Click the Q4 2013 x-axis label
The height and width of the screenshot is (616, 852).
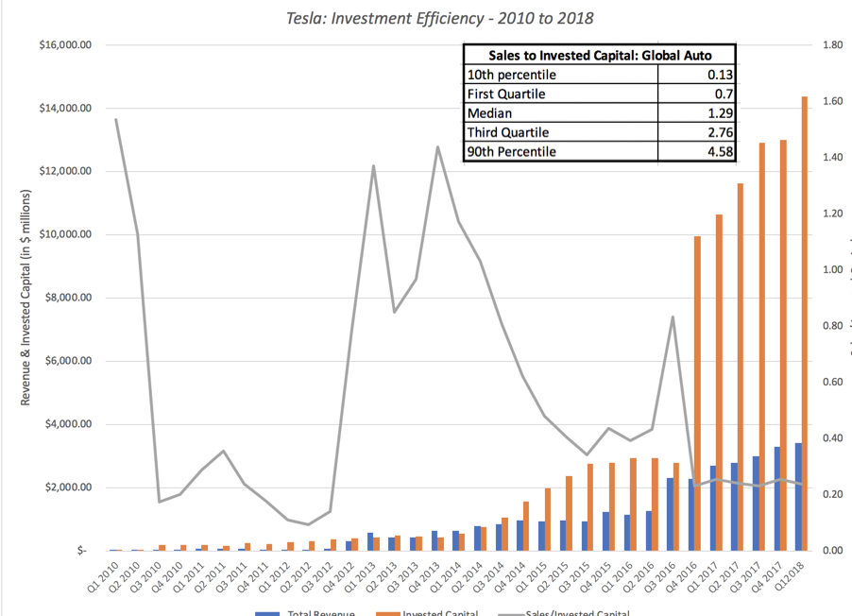(x=424, y=577)
